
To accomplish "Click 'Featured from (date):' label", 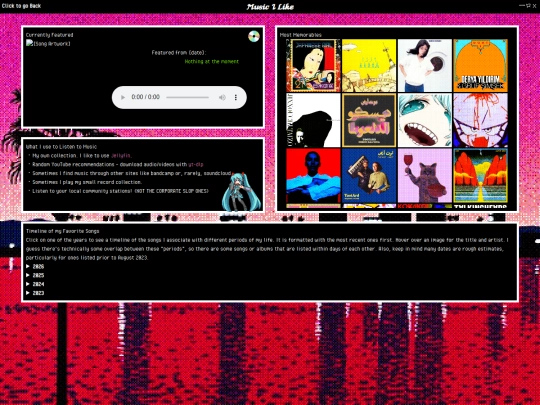I will click(178, 53).
